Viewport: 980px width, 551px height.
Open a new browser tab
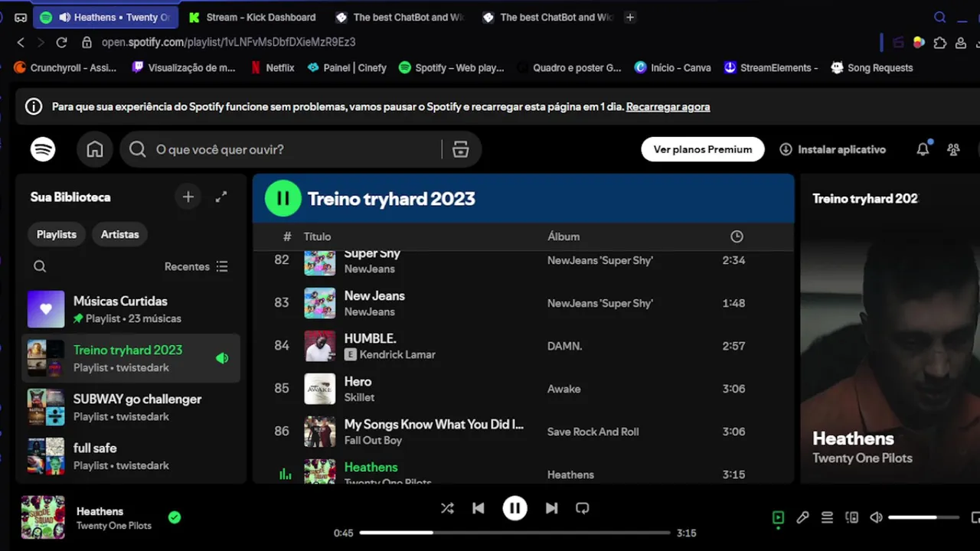(629, 17)
